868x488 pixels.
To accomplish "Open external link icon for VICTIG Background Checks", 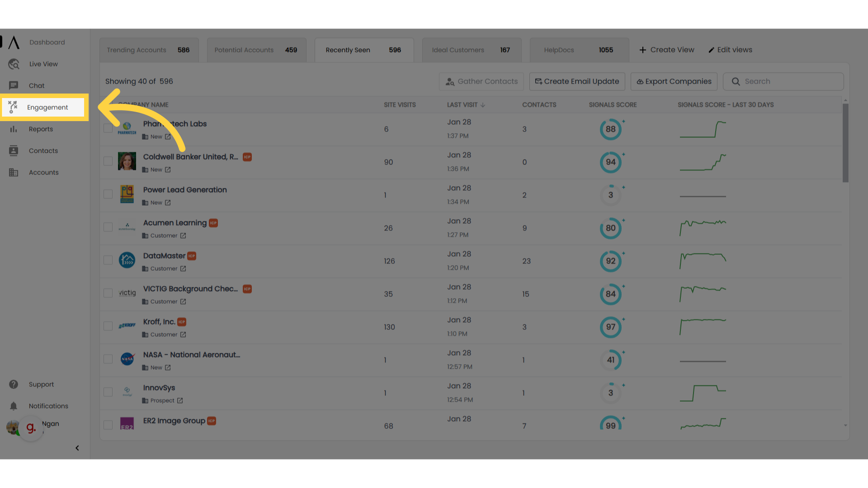I will (x=183, y=302).
